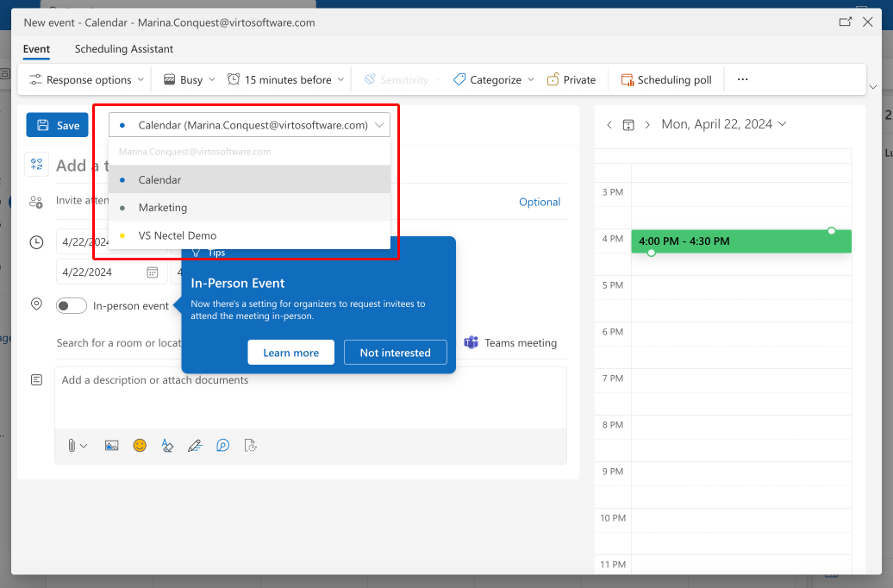The width and height of the screenshot is (893, 588).
Task: Open the Busy status dropdown
Action: pos(189,80)
